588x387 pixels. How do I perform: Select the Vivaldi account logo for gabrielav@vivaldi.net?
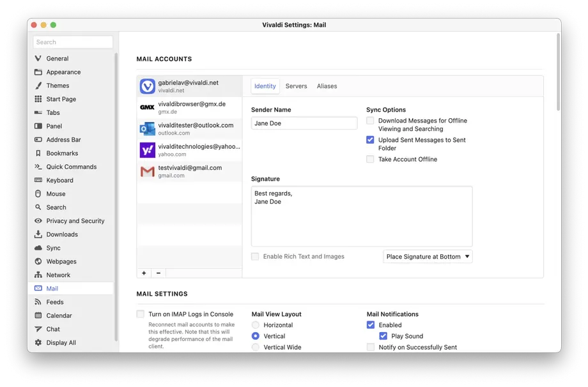coord(148,86)
